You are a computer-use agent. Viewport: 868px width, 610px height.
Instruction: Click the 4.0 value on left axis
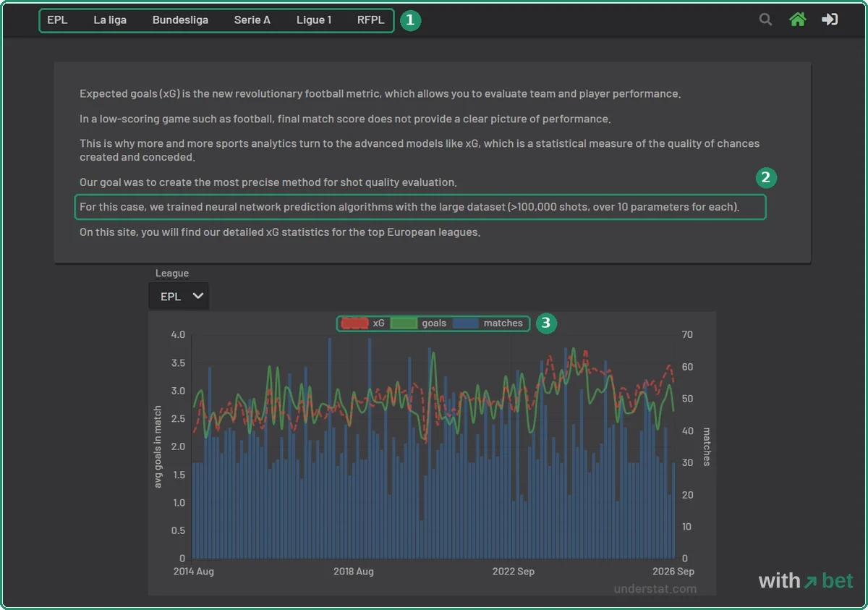[x=178, y=334]
